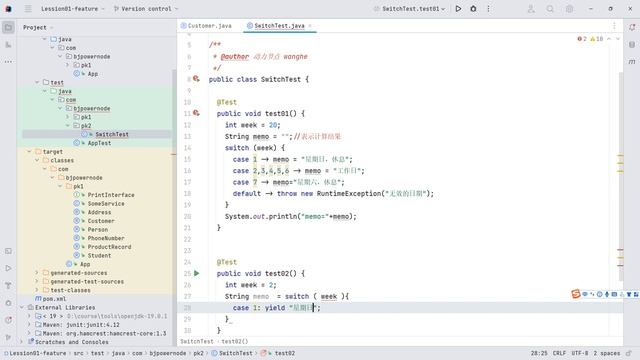Open the Terminal tool window
Screen dimensions: 640x360
8,251
